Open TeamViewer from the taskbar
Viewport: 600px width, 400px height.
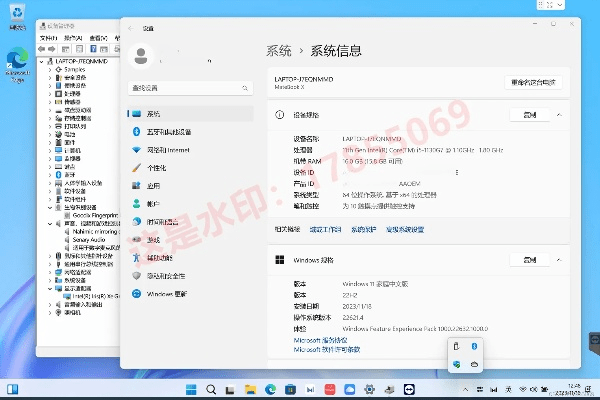tap(409, 390)
